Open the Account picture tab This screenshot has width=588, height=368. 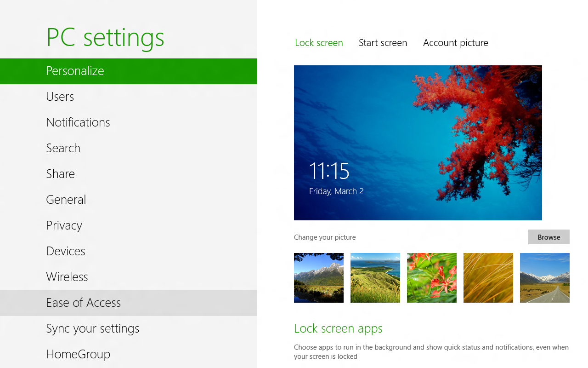[x=455, y=43]
